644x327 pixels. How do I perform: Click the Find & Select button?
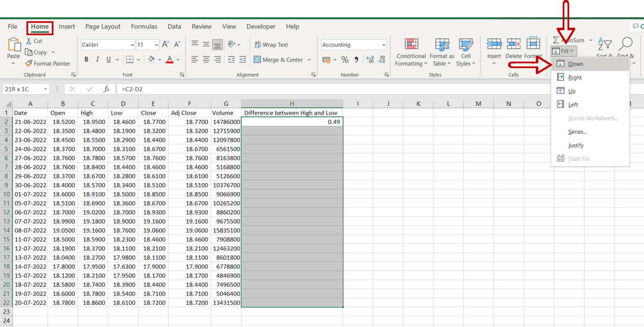(x=626, y=47)
